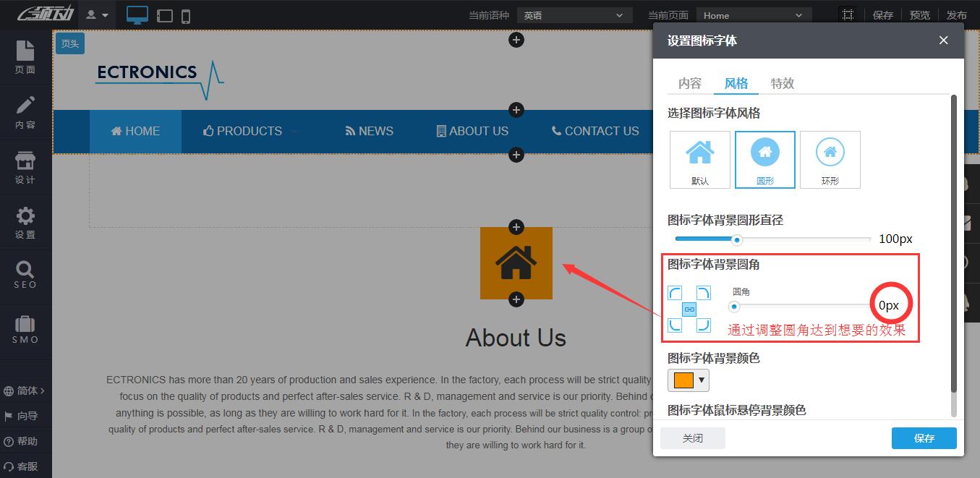This screenshot has width=980, height=478.
Task: Open the SMO briefcase panel
Action: coord(25,330)
